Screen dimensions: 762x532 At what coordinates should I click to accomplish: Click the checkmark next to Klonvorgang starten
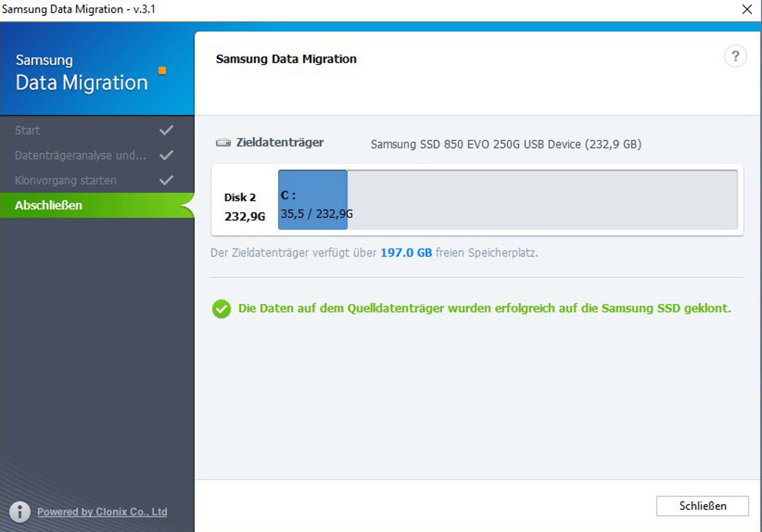click(x=166, y=180)
